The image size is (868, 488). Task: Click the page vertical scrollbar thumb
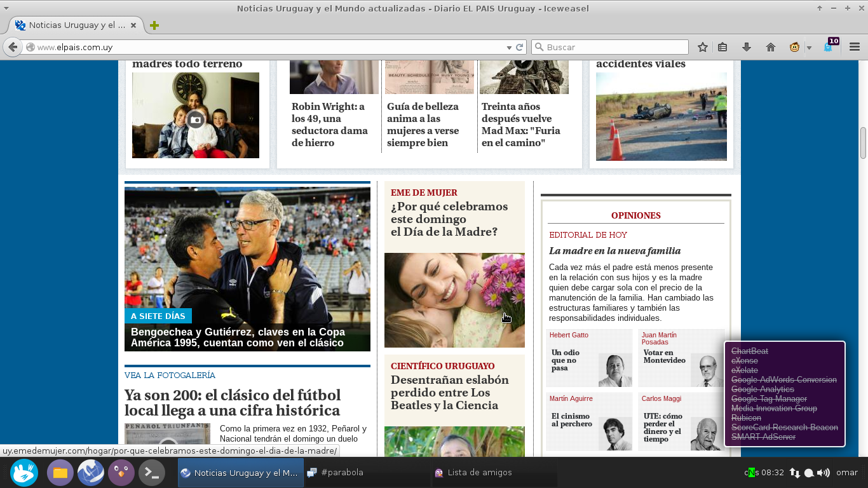pyautogui.click(x=864, y=143)
